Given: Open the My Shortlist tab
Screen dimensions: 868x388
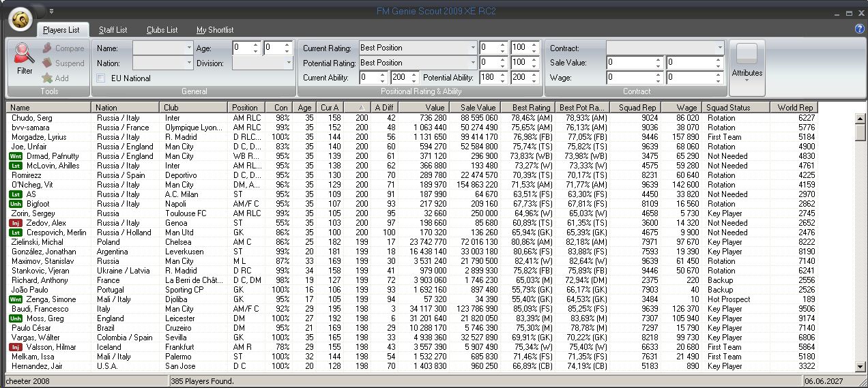Looking at the screenshot, I should [x=215, y=30].
